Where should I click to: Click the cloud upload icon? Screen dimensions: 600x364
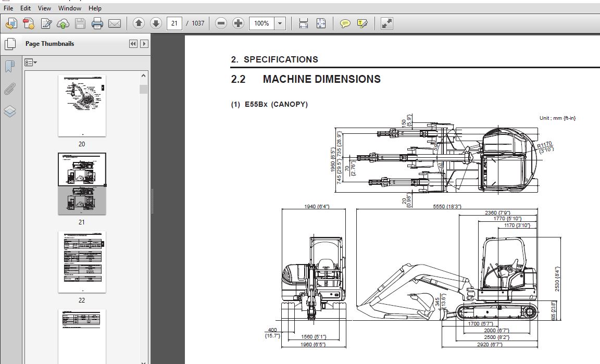(63, 24)
